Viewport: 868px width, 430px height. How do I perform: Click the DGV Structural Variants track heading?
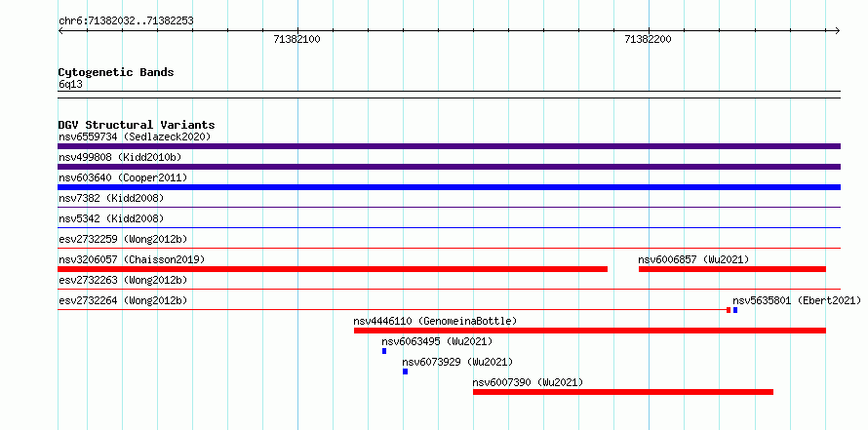[137, 125]
